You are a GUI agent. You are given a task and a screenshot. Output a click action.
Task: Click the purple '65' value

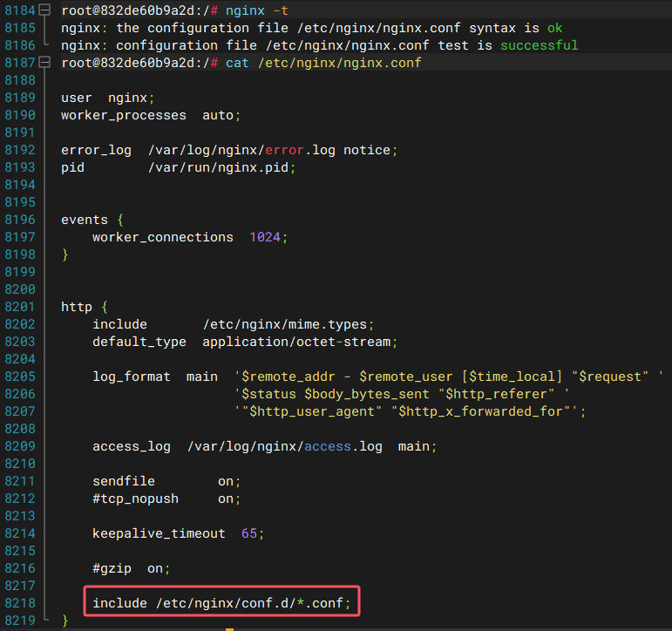click(249, 533)
